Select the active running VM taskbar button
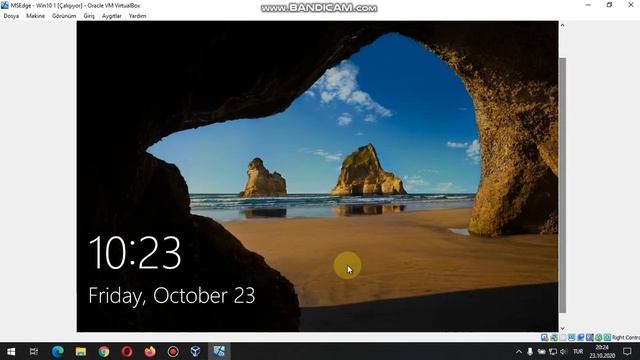 [x=219, y=351]
